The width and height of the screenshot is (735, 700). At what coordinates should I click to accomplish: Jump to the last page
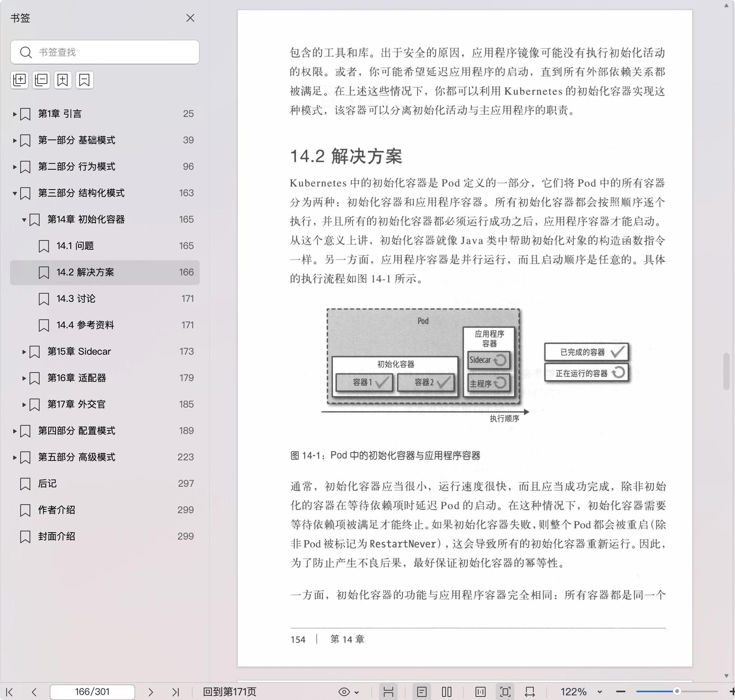(176, 692)
